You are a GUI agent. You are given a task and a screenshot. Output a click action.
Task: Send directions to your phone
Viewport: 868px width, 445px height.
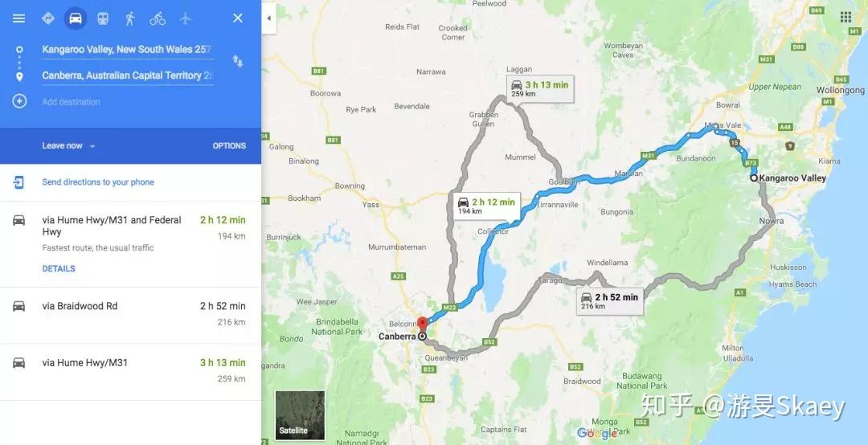(x=98, y=182)
